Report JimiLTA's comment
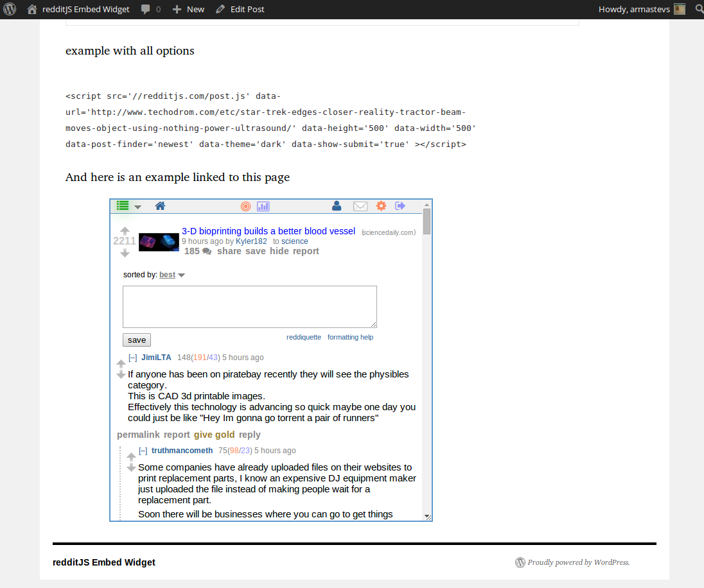 (x=177, y=435)
